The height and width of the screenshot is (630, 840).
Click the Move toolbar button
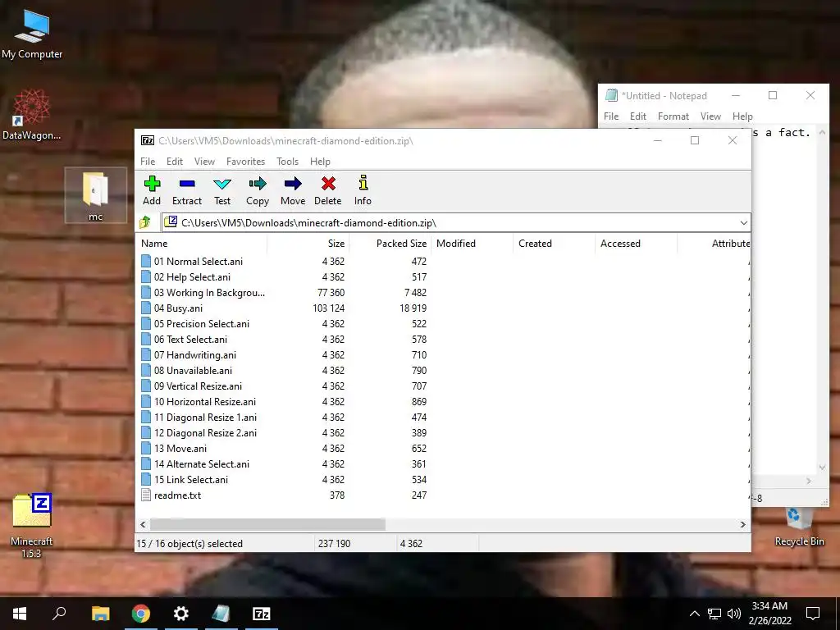coord(293,190)
